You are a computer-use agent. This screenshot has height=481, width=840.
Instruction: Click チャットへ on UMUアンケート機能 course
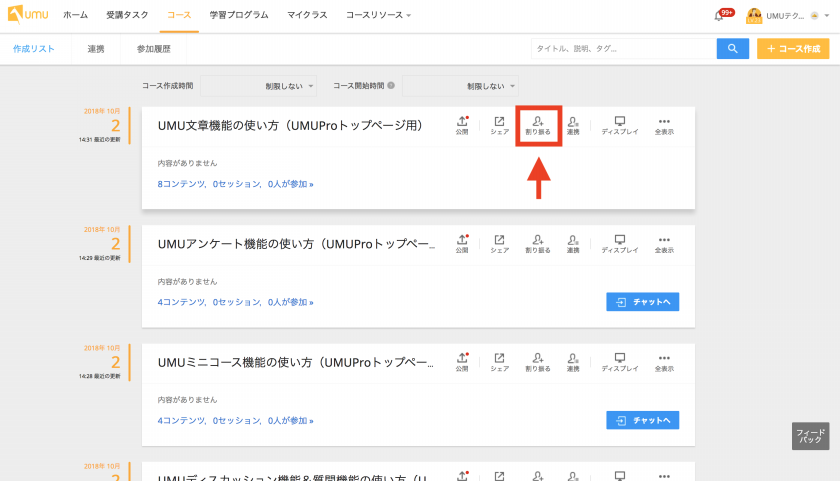642,302
